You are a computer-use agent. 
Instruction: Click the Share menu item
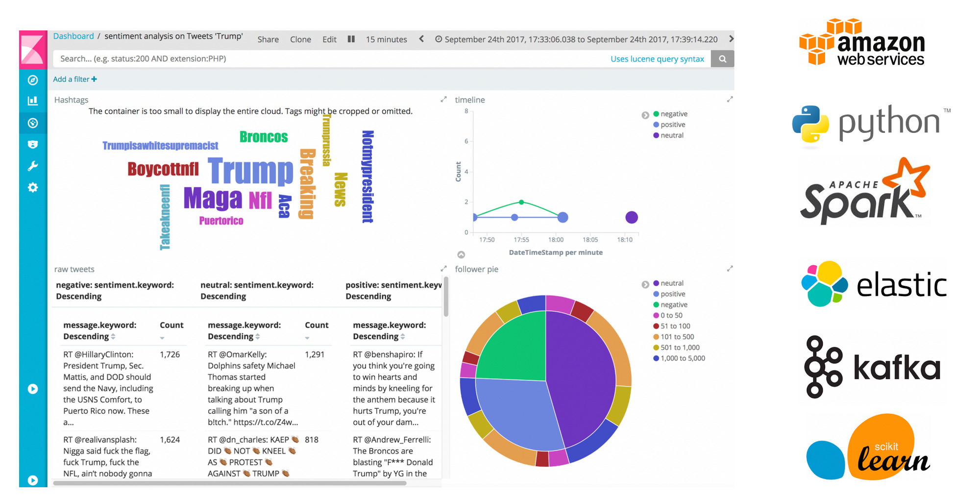[268, 39]
